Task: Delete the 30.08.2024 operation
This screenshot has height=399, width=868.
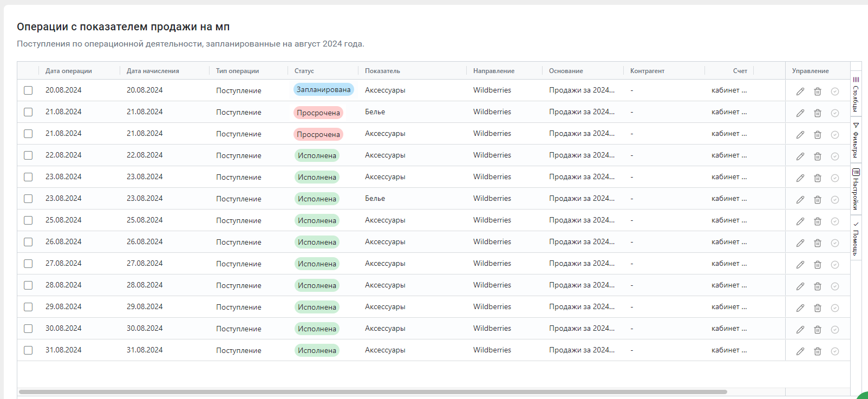Action: point(818,330)
